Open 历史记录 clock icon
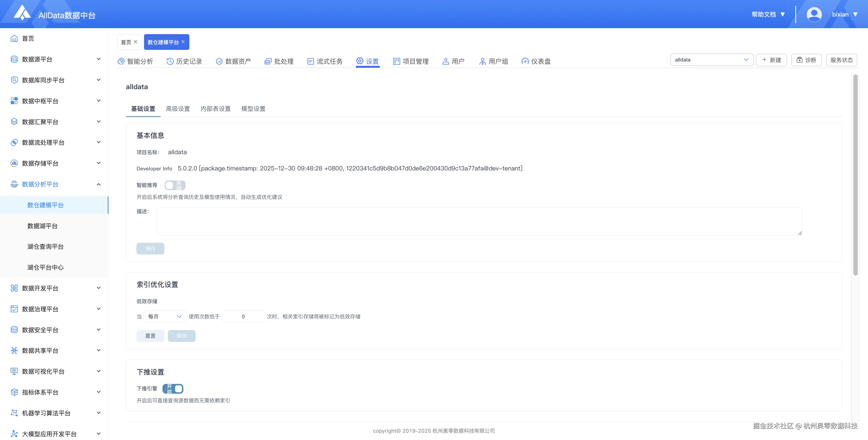The height and width of the screenshot is (440, 868). 170,61
